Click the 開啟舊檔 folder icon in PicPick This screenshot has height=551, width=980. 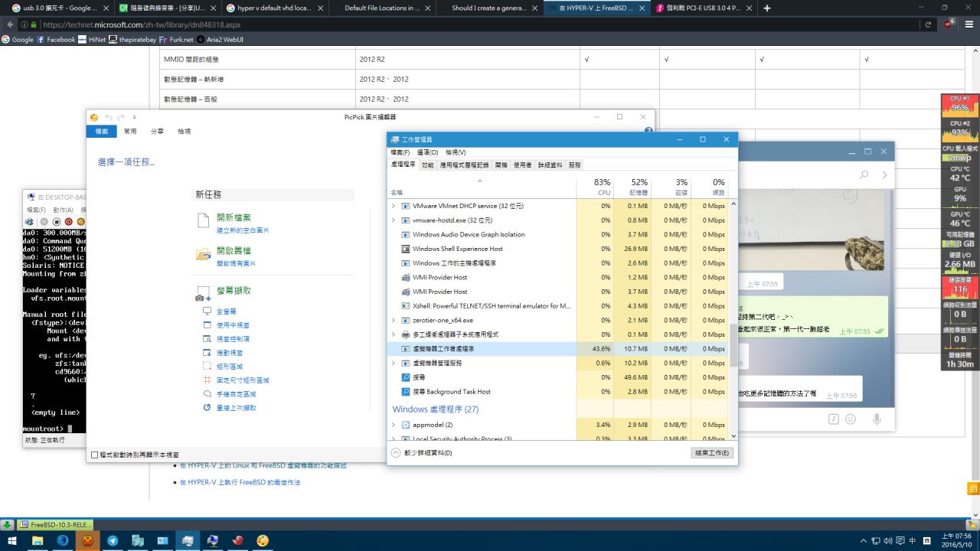[203, 255]
